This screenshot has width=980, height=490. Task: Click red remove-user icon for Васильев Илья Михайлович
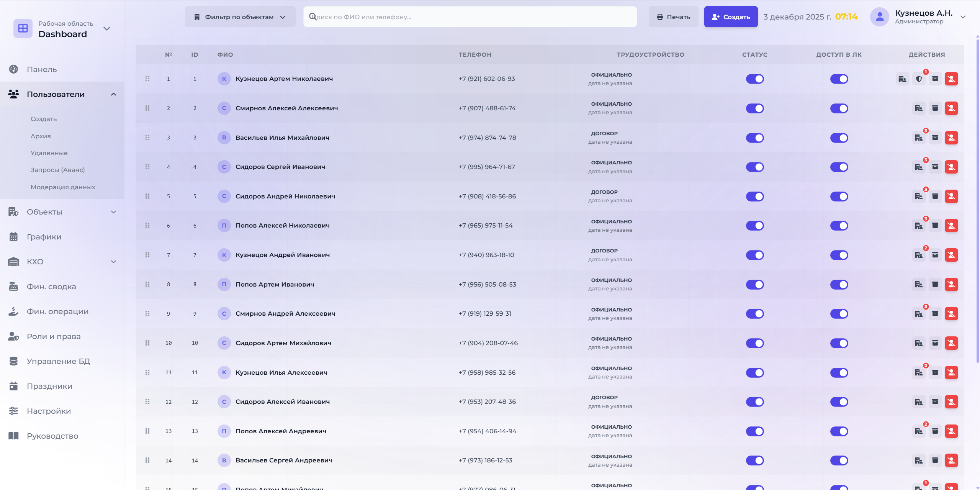(x=951, y=138)
